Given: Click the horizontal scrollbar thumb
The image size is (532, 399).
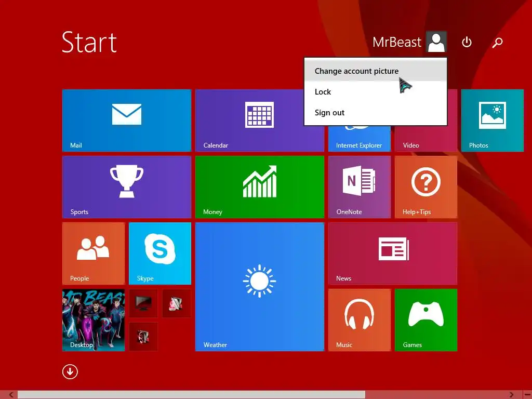Looking at the screenshot, I should pyautogui.click(x=191, y=395).
